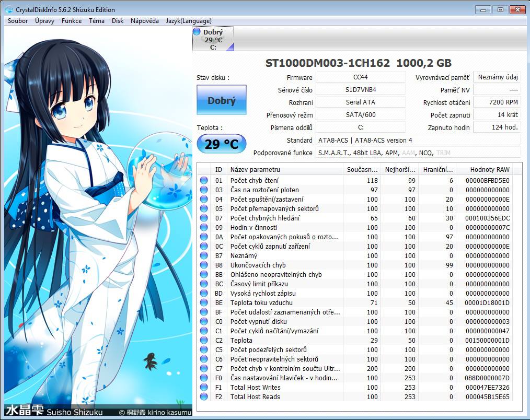
Task: Open the Disk menu
Action: coord(118,21)
